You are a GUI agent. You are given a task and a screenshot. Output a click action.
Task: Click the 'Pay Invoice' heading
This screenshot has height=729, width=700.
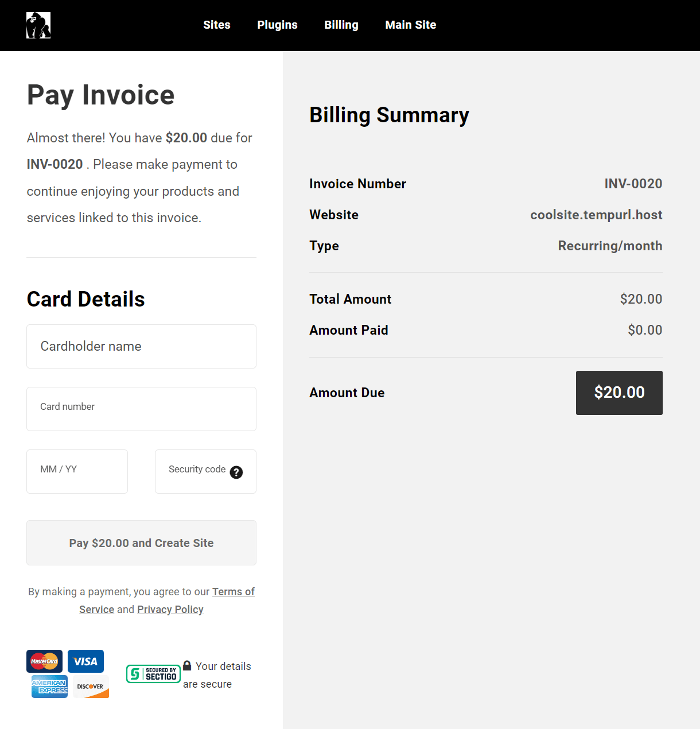pyautogui.click(x=101, y=95)
